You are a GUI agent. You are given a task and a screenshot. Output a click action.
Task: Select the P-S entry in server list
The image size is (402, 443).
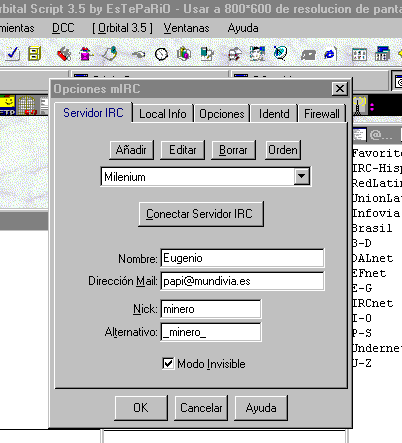362,333
